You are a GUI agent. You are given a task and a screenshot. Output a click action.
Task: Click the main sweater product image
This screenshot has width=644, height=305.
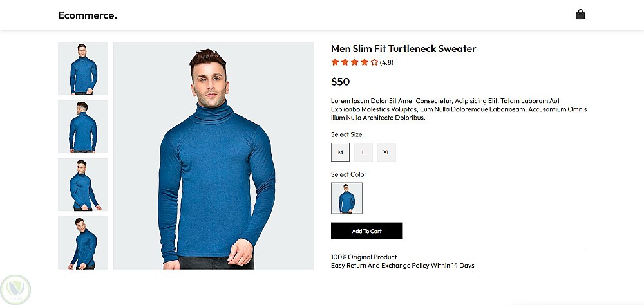[214, 156]
